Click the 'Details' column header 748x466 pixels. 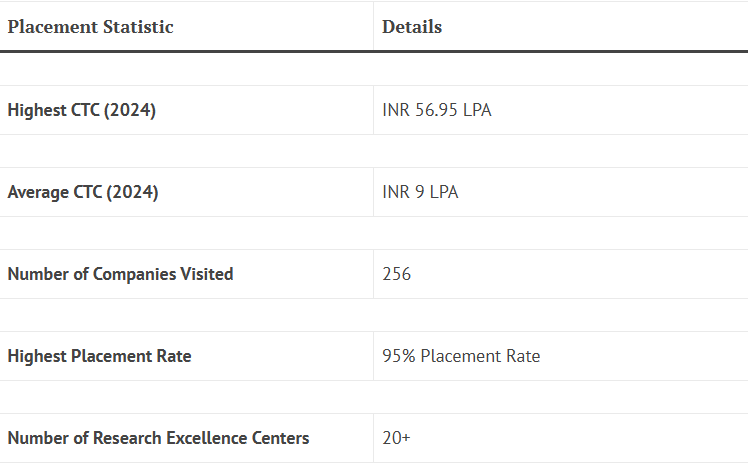(x=412, y=27)
